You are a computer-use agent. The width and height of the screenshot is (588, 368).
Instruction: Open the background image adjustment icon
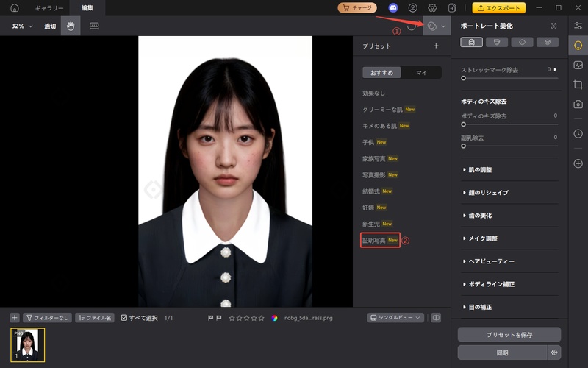[578, 65]
